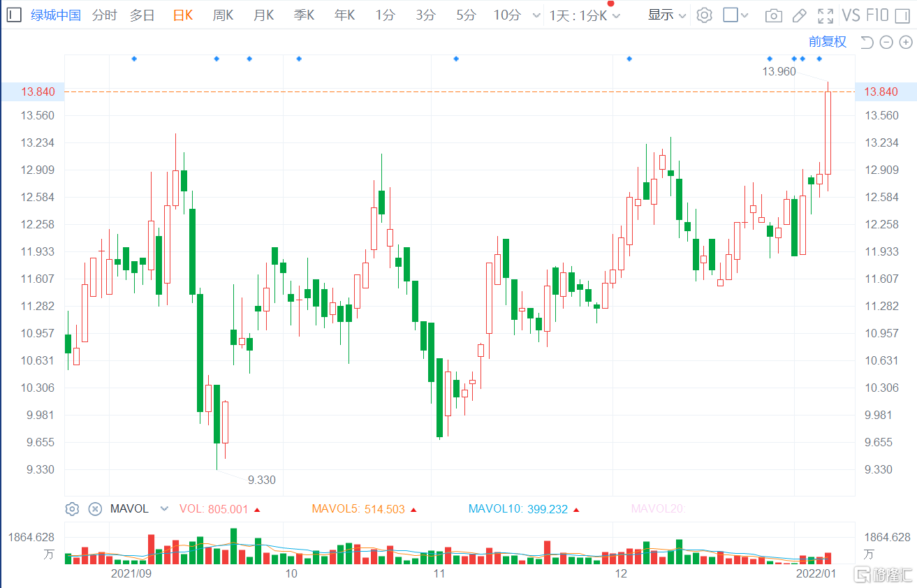Enter fullscreen chart mode

(x=826, y=15)
